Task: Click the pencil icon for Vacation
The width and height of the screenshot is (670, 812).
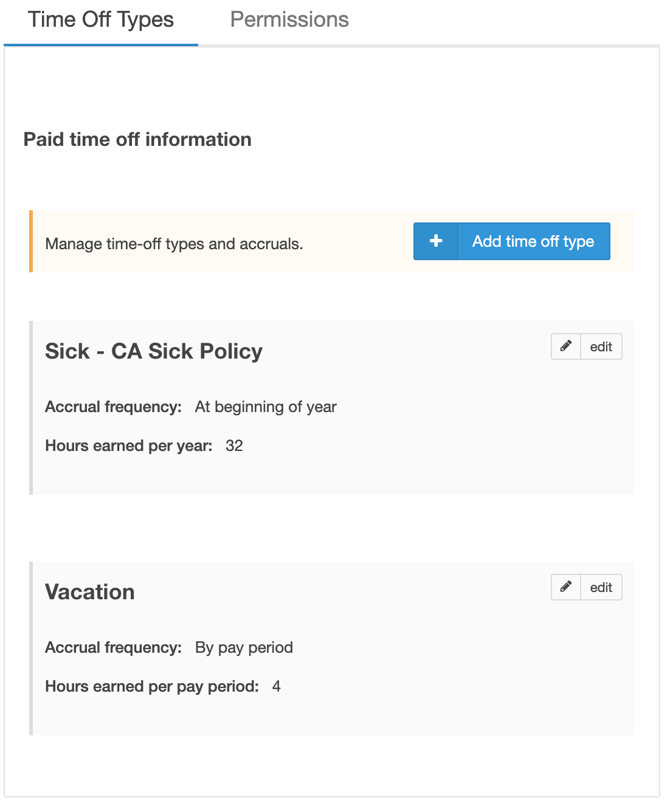Action: pyautogui.click(x=566, y=587)
